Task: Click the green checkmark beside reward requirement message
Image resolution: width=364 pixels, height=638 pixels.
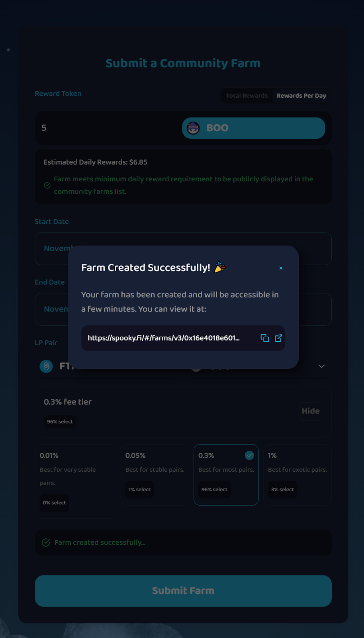Action: pos(47,185)
